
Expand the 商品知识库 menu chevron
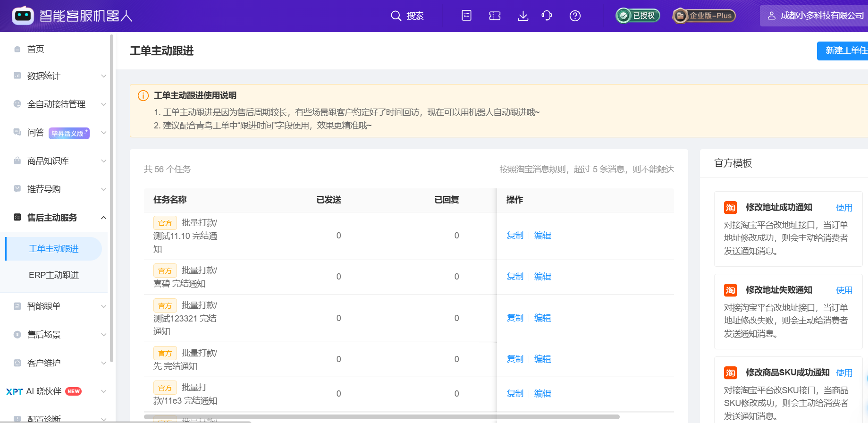(104, 161)
